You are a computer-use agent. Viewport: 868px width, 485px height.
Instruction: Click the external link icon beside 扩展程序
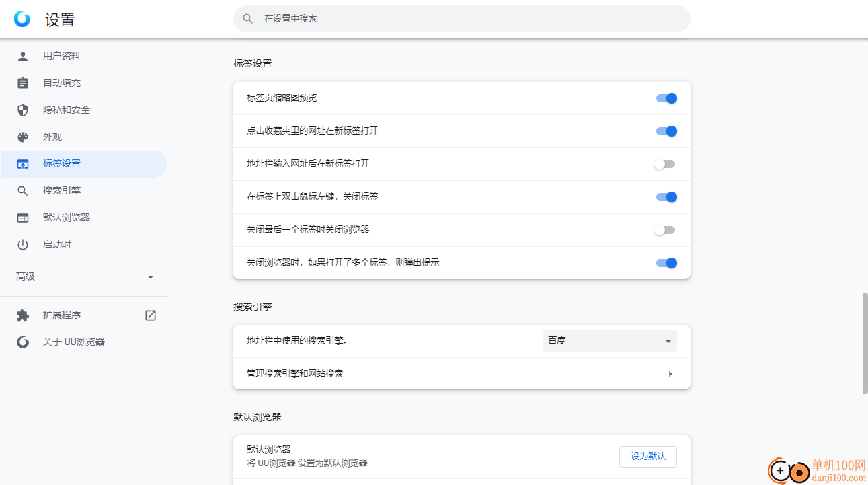click(x=151, y=315)
